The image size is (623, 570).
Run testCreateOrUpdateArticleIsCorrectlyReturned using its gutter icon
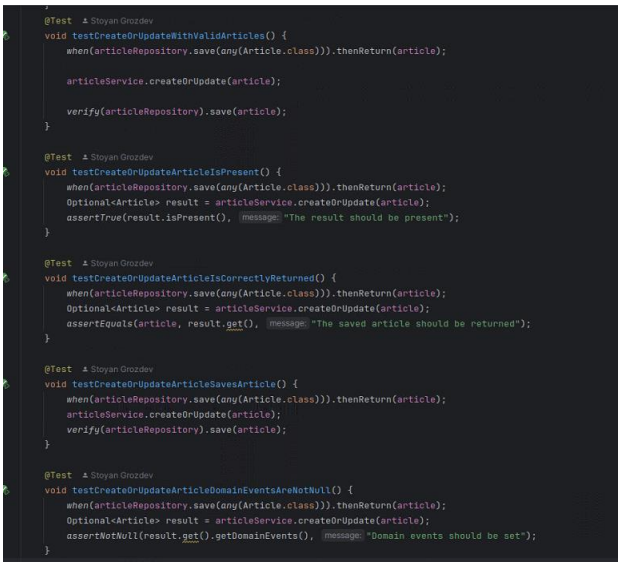click(x=6, y=278)
